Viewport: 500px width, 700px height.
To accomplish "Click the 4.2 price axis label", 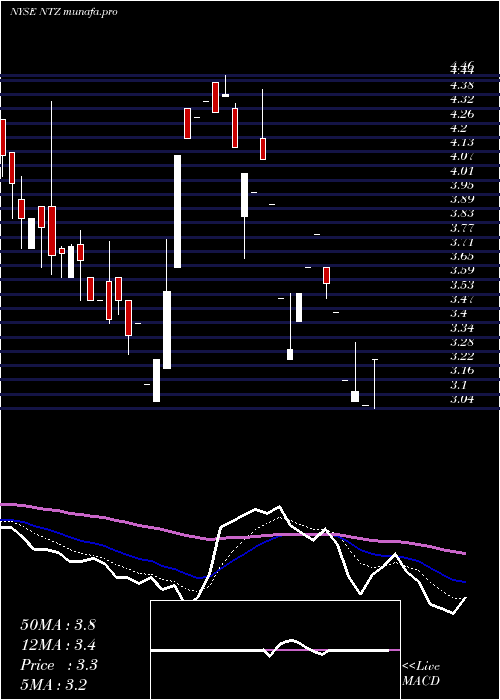I will pyautogui.click(x=459, y=128).
